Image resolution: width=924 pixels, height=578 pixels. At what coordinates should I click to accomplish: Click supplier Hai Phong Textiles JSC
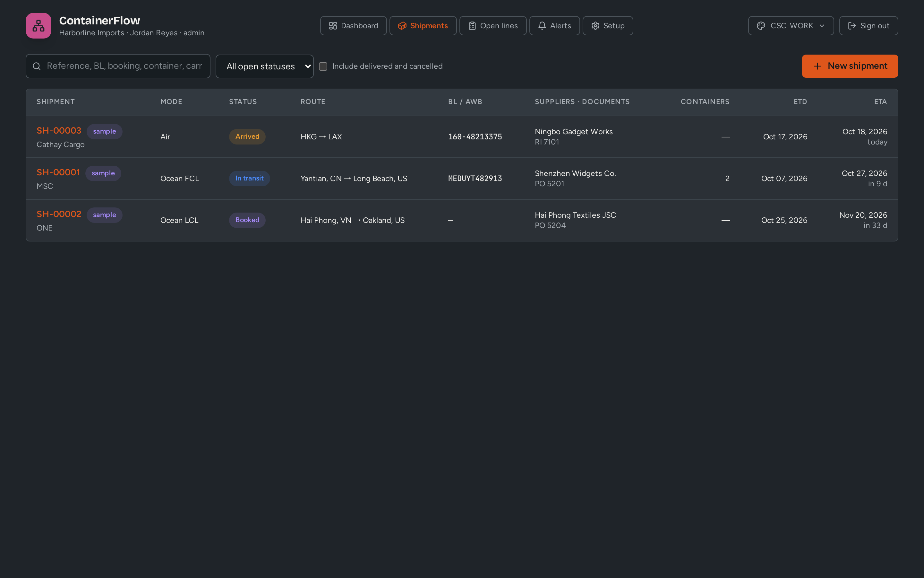(575, 215)
